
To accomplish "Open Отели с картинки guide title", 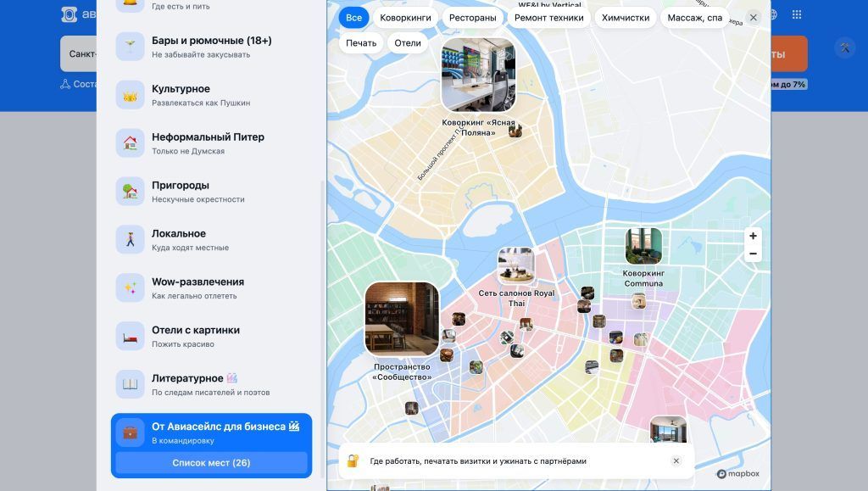I will (196, 330).
